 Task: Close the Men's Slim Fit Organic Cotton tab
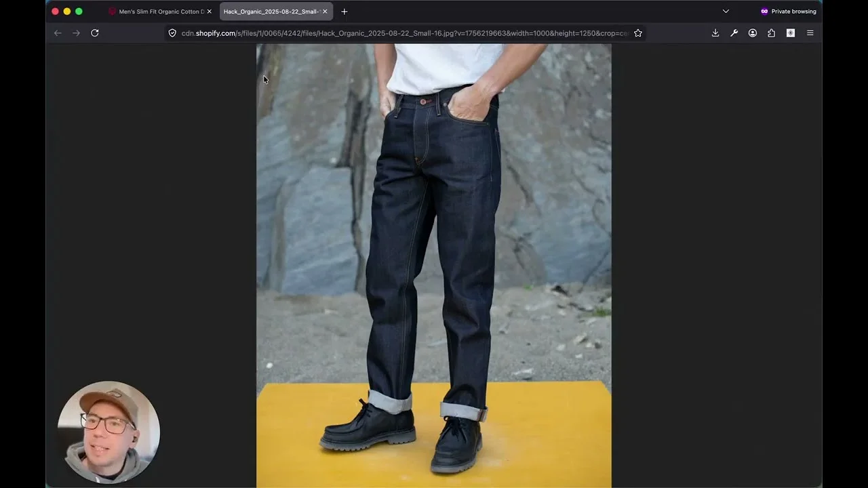coord(210,12)
